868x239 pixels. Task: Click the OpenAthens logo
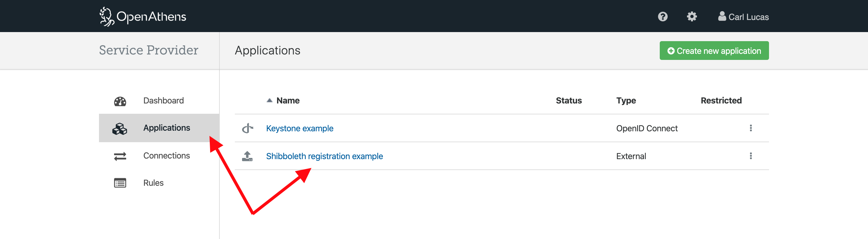pyautogui.click(x=142, y=17)
